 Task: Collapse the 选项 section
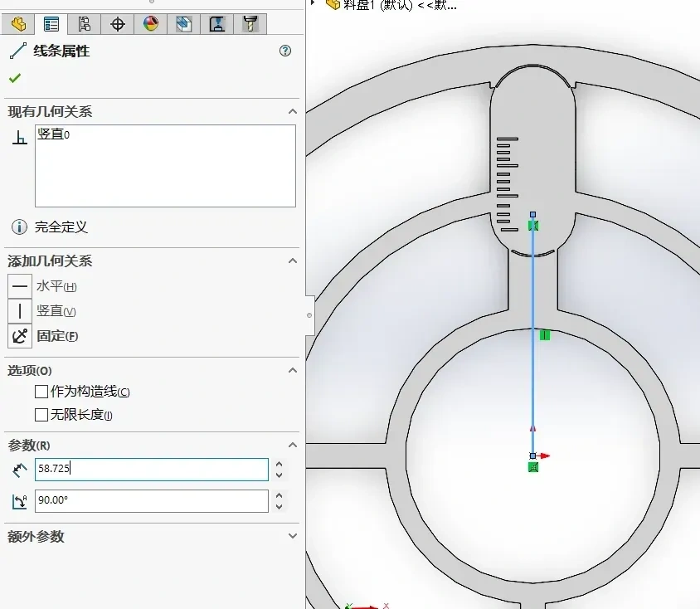click(x=293, y=370)
